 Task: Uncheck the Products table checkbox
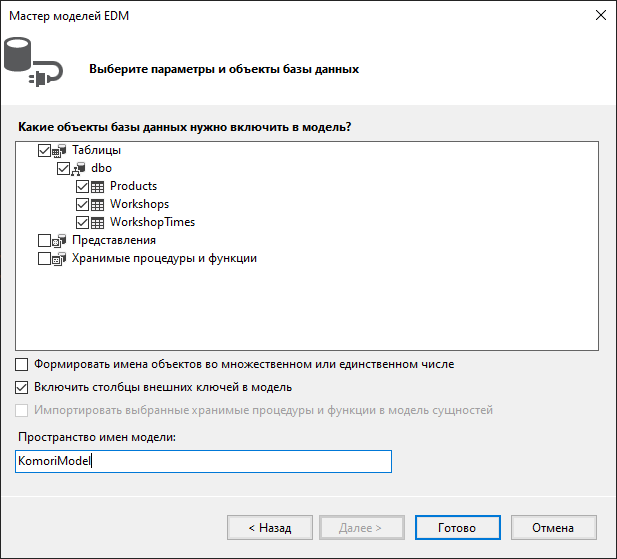pyautogui.click(x=82, y=187)
